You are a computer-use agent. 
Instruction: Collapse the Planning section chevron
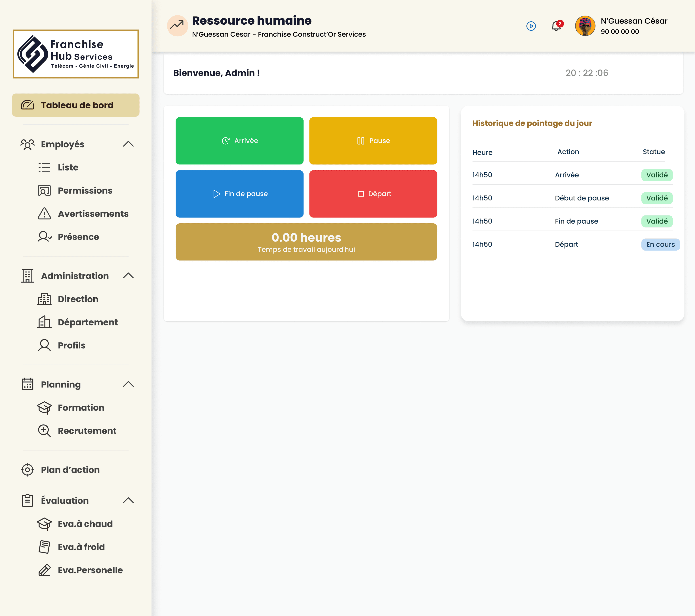(x=128, y=384)
